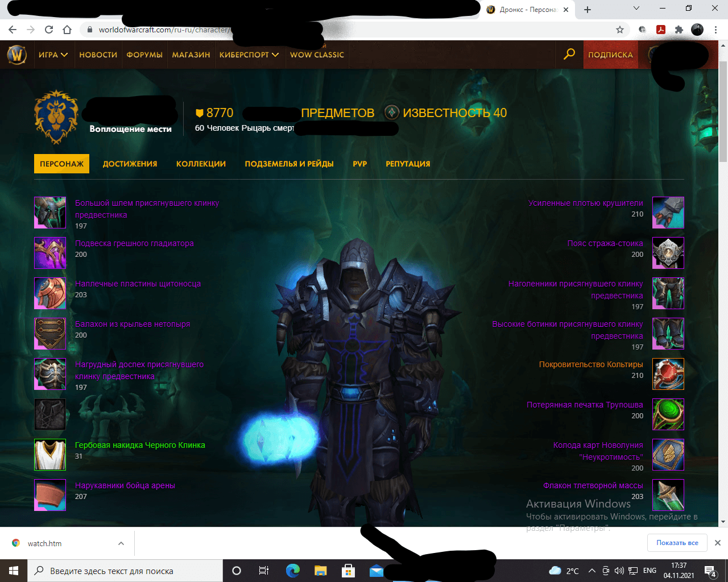Switch to the ДОСТИЖЕНИЯ tab
728x582 pixels.
[x=130, y=164]
